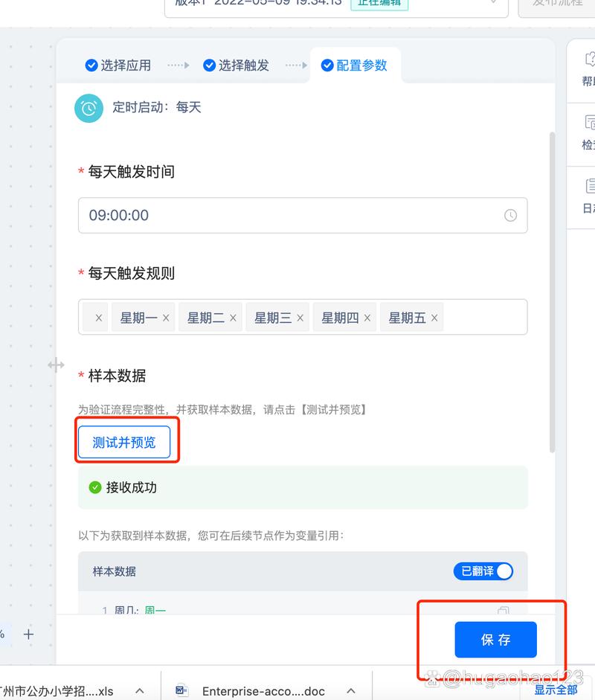
Task: Expand the version dropdown at the top
Action: pos(492,4)
